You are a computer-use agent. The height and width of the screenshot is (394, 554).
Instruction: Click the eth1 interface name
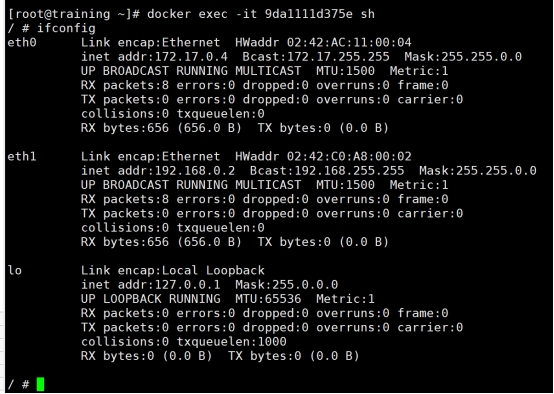tap(22, 157)
